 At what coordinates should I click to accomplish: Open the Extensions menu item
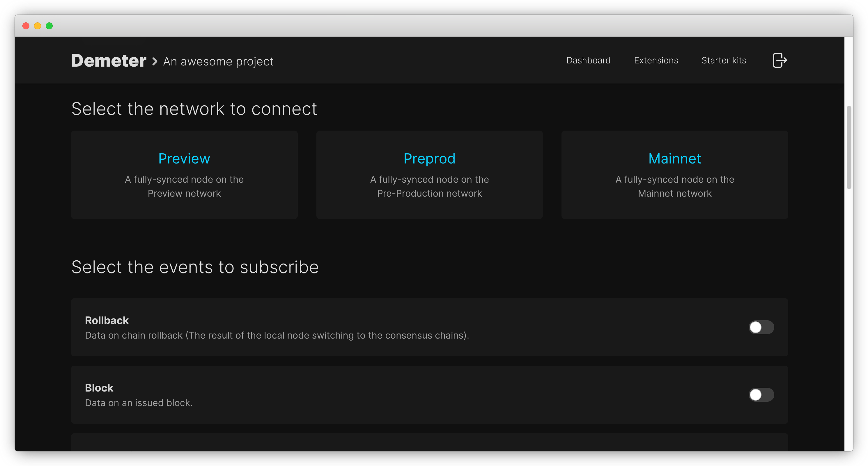pyautogui.click(x=656, y=60)
